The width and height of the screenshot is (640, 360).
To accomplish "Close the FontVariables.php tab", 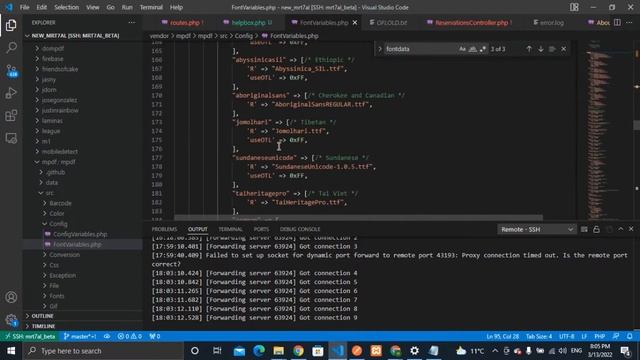I will pyautogui.click(x=355, y=23).
